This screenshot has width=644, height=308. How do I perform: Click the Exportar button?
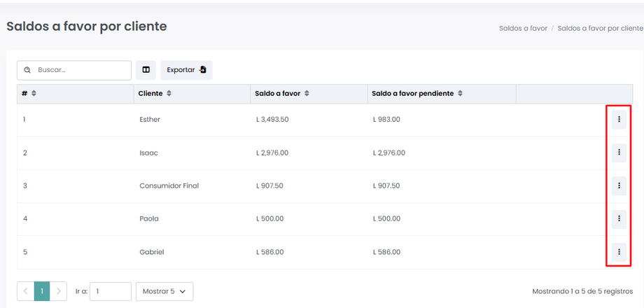pyautogui.click(x=186, y=70)
